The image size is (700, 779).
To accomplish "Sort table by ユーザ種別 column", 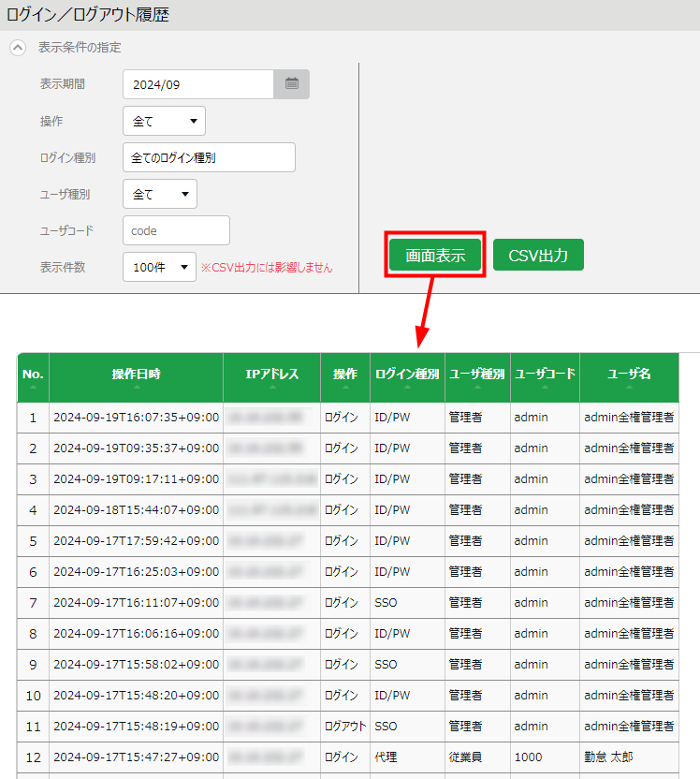I will click(x=476, y=375).
